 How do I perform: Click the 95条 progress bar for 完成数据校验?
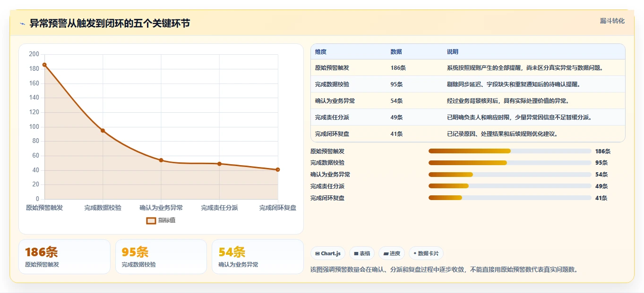point(510,163)
